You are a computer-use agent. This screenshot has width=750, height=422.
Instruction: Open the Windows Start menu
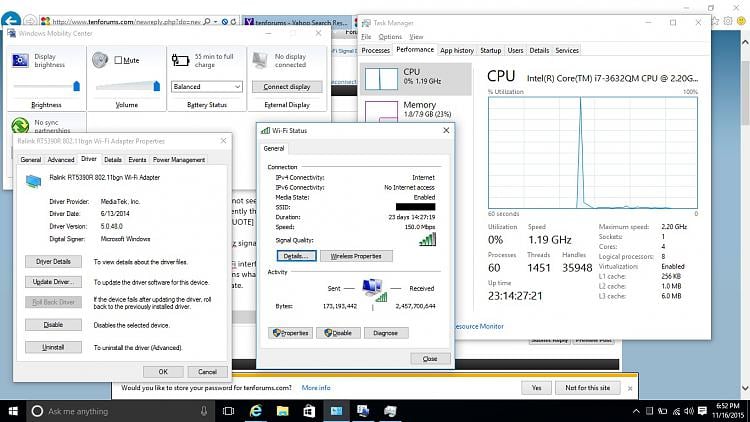coord(13,411)
